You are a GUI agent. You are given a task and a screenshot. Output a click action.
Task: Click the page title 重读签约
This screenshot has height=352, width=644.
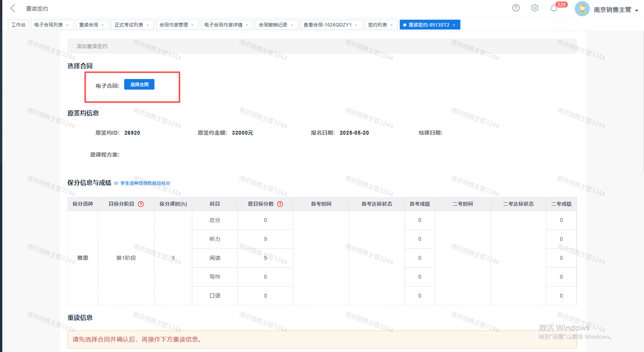tap(37, 9)
